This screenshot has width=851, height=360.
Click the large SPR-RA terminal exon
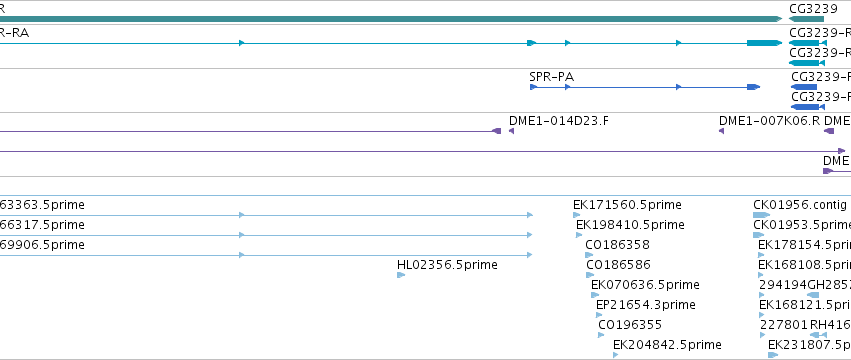coord(762,43)
